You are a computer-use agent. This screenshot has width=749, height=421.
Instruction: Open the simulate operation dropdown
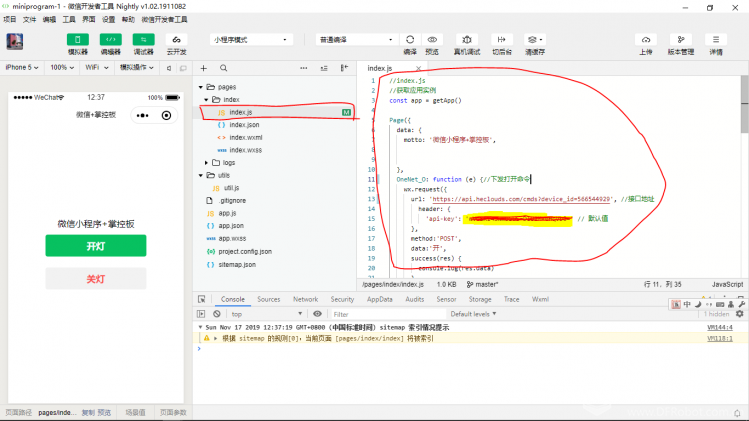pos(137,67)
